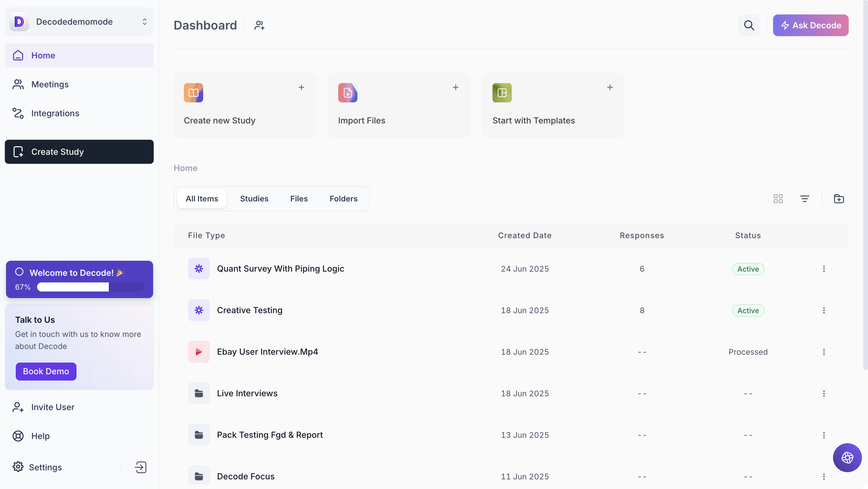868x489 pixels.
Task: Open more options for Pack Testing row
Action: pyautogui.click(x=824, y=435)
